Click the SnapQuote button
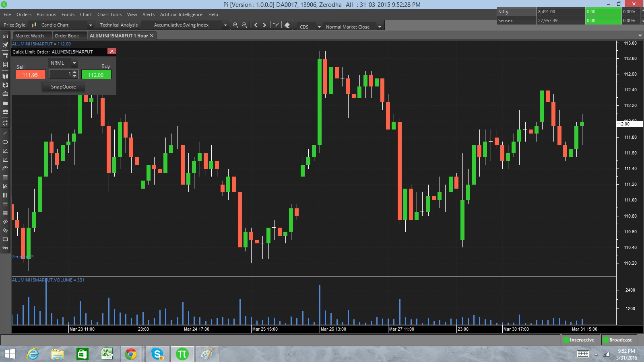Image resolution: width=644 pixels, height=362 pixels. point(64,87)
